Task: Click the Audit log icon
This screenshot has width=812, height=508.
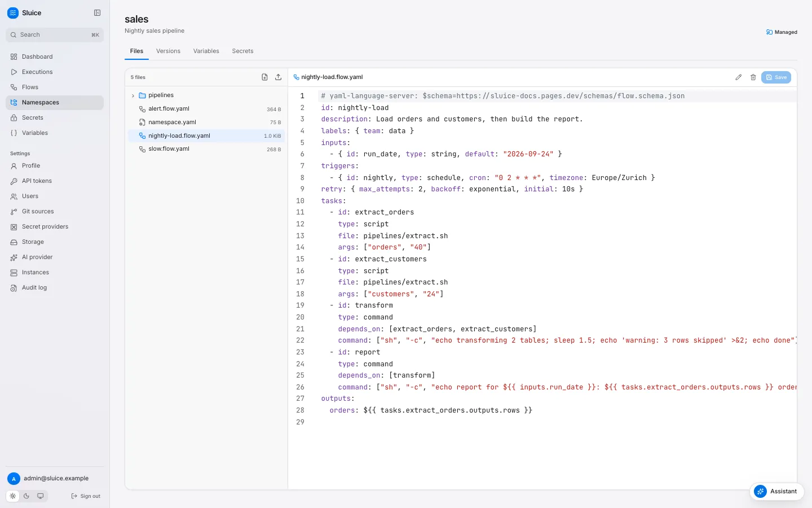Action: [x=14, y=287]
